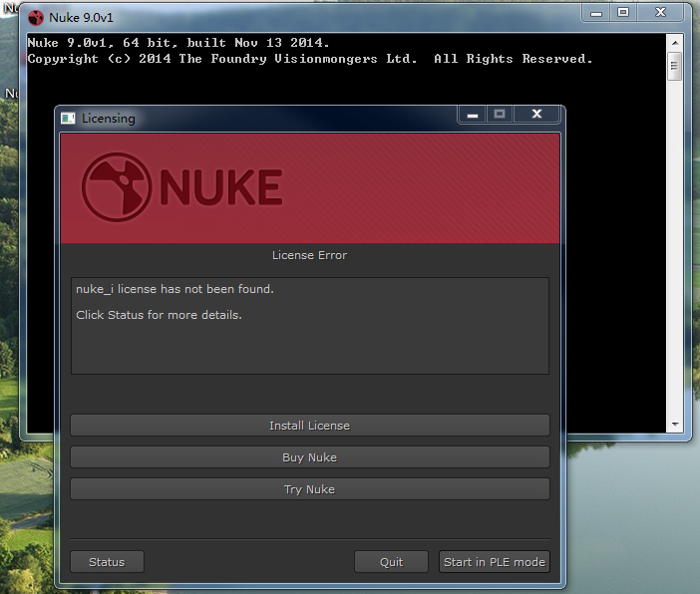700x594 pixels.
Task: Maximize the Licensing dialog window
Action: [x=500, y=115]
